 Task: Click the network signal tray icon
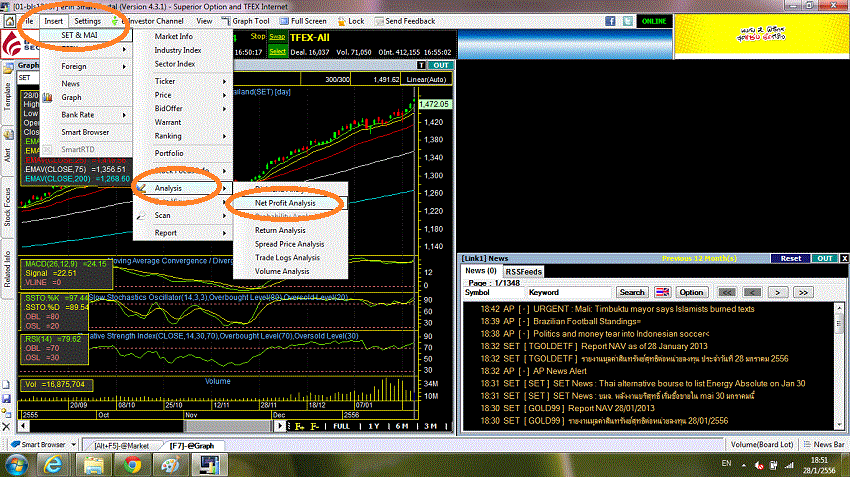pyautogui.click(x=789, y=465)
